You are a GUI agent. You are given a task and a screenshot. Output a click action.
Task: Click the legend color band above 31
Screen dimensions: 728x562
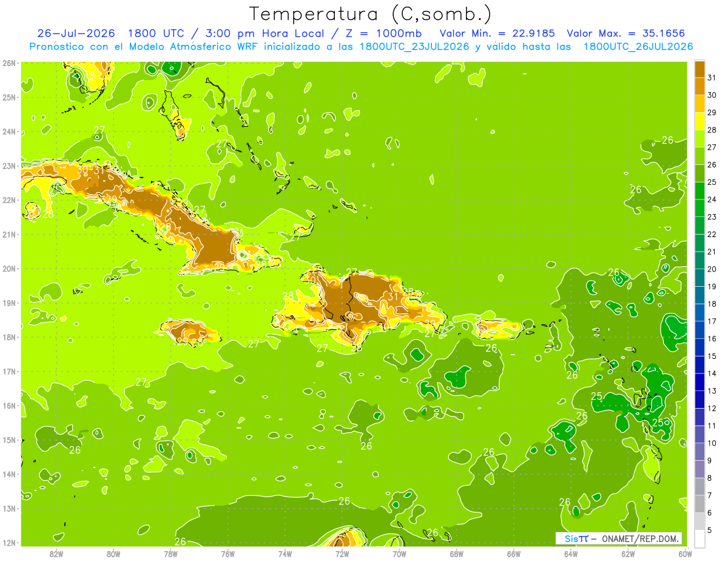tap(699, 70)
